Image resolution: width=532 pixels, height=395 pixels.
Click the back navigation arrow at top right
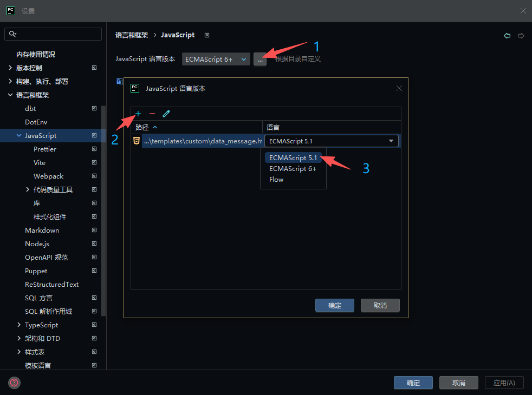coord(507,35)
